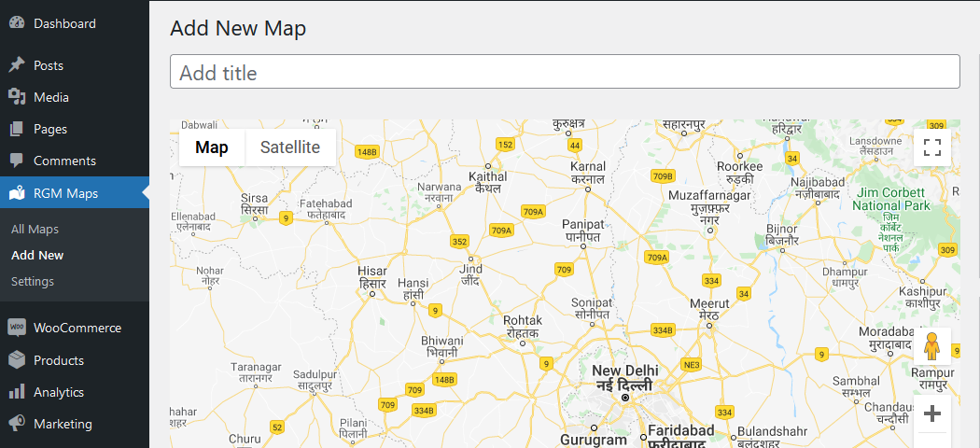Switch to Satellite map view
980x448 pixels.
click(x=290, y=147)
